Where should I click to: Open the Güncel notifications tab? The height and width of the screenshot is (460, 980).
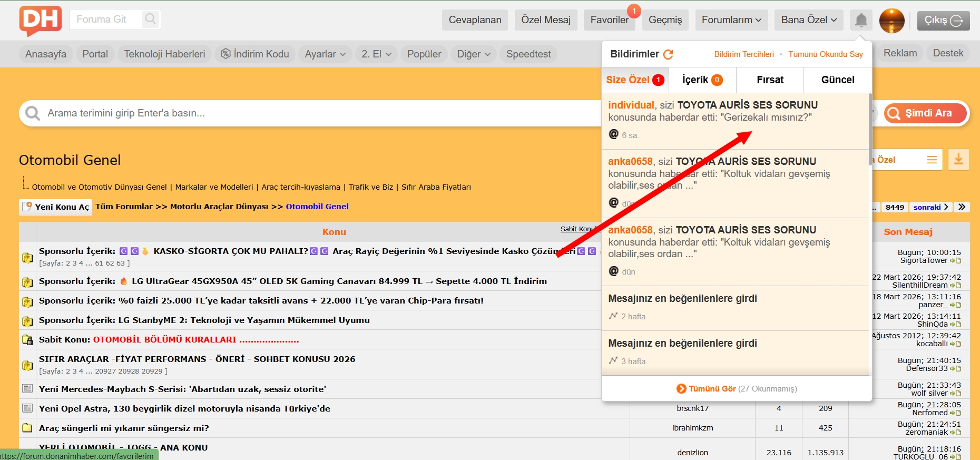(837, 80)
